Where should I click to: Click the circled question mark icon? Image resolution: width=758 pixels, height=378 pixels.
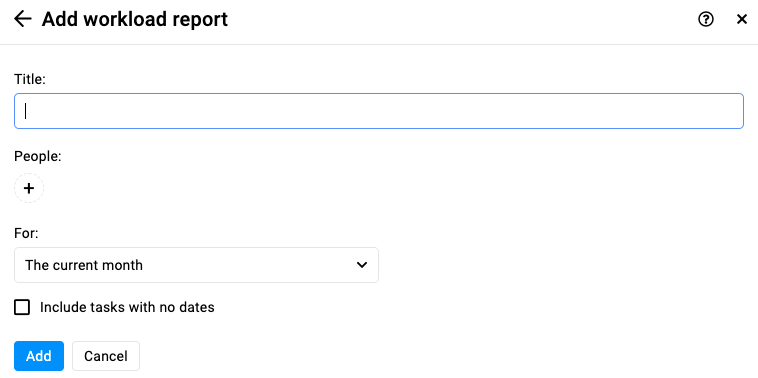(x=706, y=19)
